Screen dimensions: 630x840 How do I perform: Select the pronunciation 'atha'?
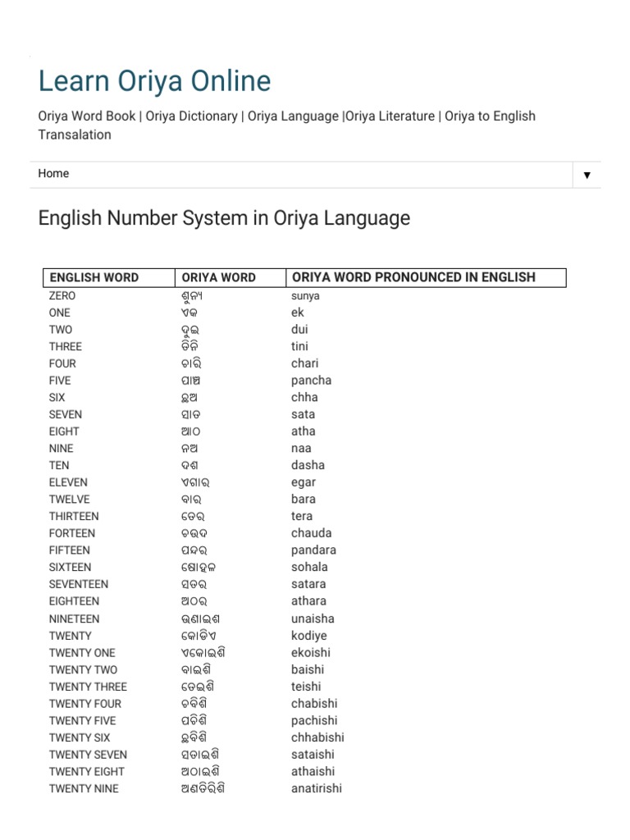point(304,431)
